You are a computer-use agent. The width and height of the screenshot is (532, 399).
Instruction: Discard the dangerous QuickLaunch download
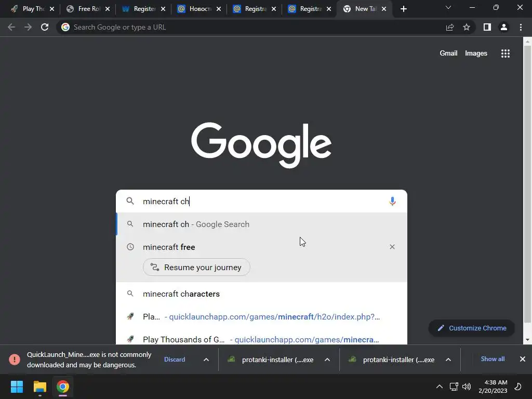tap(175, 360)
